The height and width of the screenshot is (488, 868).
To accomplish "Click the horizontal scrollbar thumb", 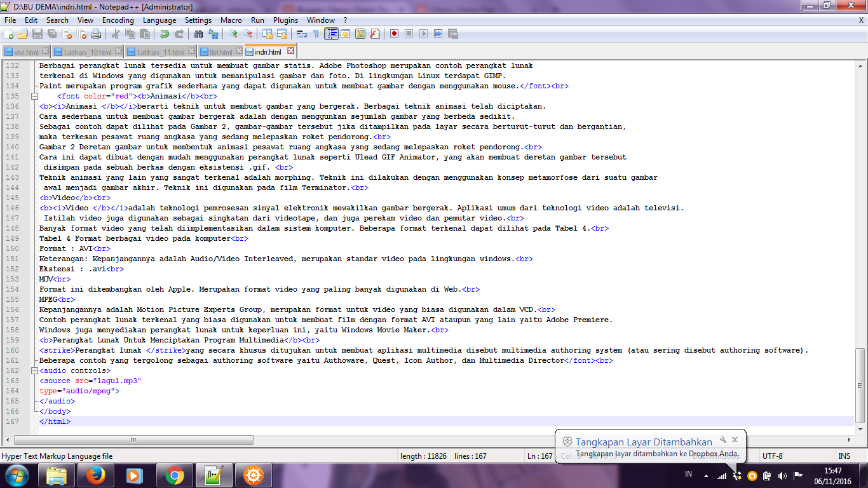I will [x=133, y=440].
